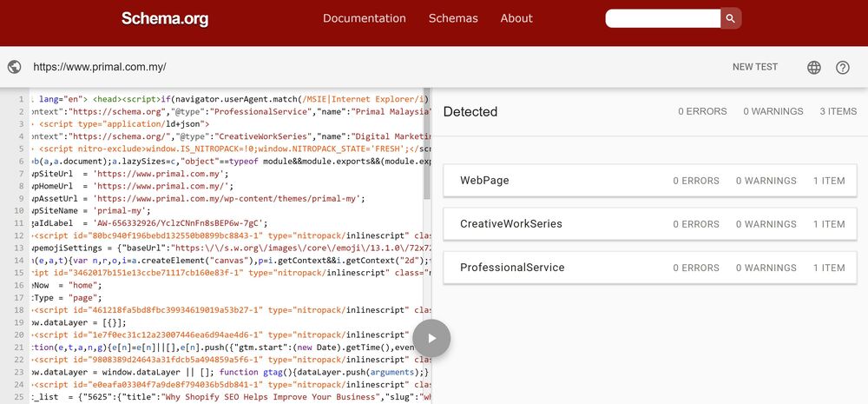Click the code editor vertical scrollbar
868x404 pixels.
pyautogui.click(x=427, y=144)
